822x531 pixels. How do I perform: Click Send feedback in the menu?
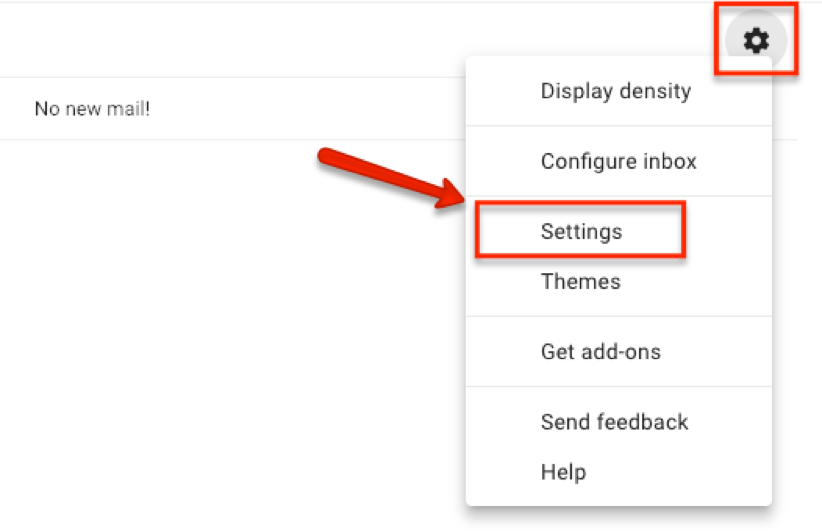pos(614,422)
